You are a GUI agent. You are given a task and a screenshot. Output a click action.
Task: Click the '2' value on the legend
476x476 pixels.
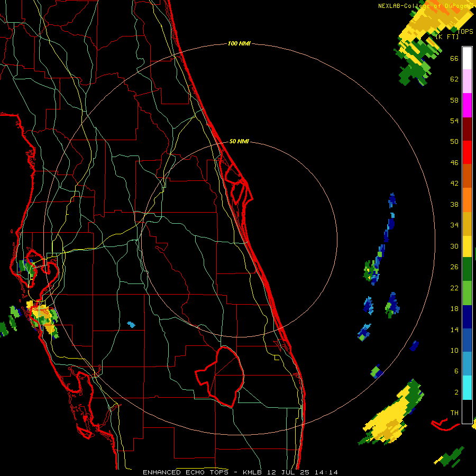tap(456, 392)
